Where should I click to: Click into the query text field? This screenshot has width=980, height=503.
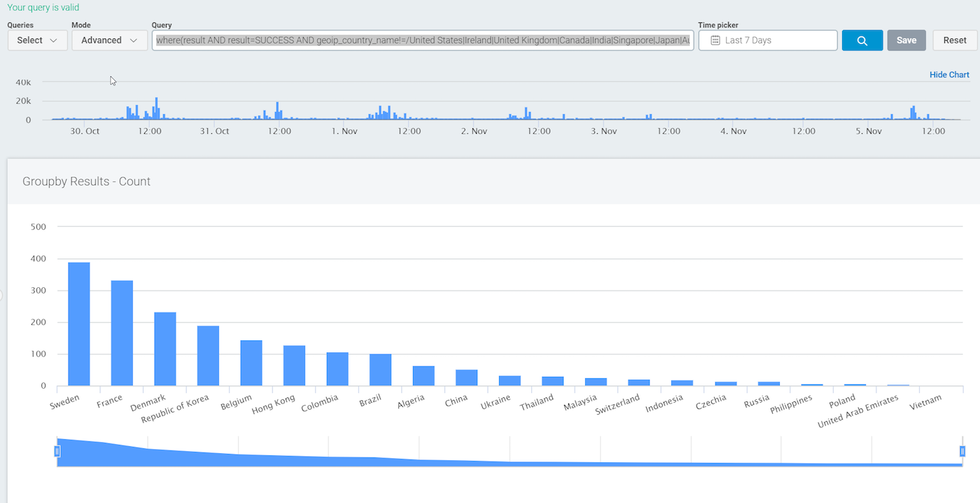point(422,41)
